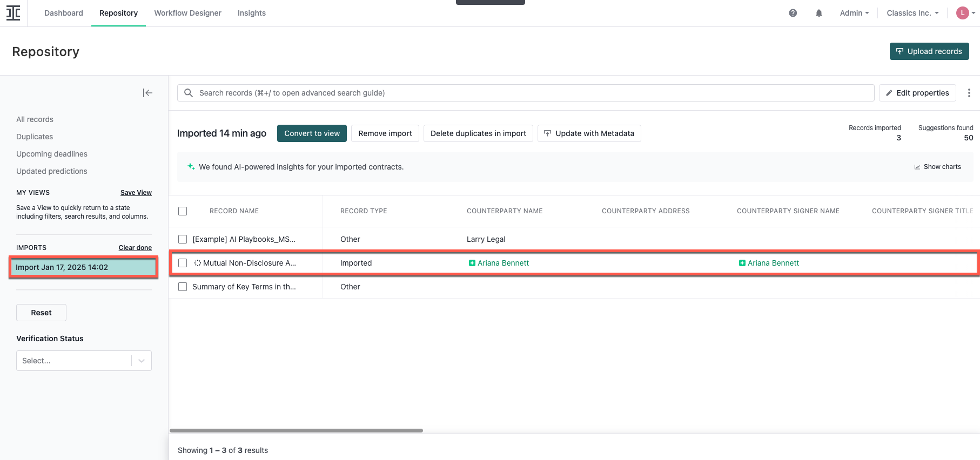Click suggestion icon beside counterparty name Ariana Bennett
Screen dimensions: 980x460
point(472,263)
